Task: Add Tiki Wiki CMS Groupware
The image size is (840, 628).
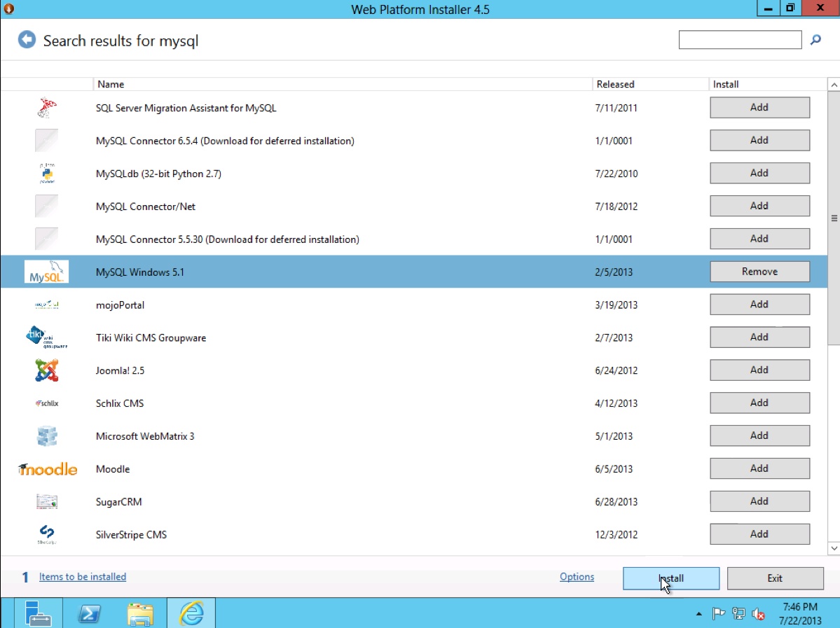Action: coord(759,337)
